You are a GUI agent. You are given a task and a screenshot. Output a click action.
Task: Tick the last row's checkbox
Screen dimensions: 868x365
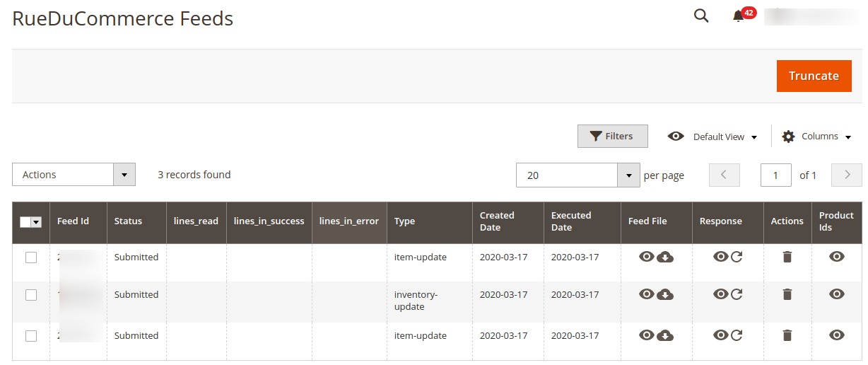point(31,336)
